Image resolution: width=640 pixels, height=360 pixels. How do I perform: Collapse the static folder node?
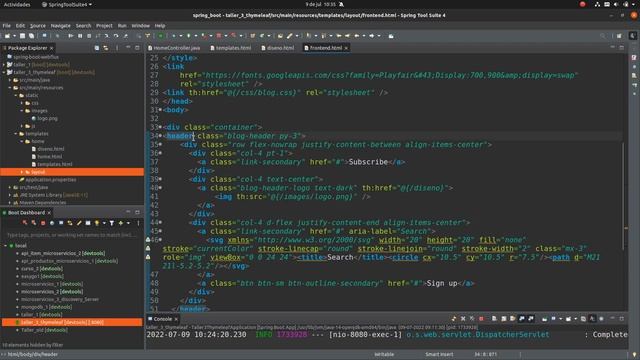pyautogui.click(x=16, y=96)
